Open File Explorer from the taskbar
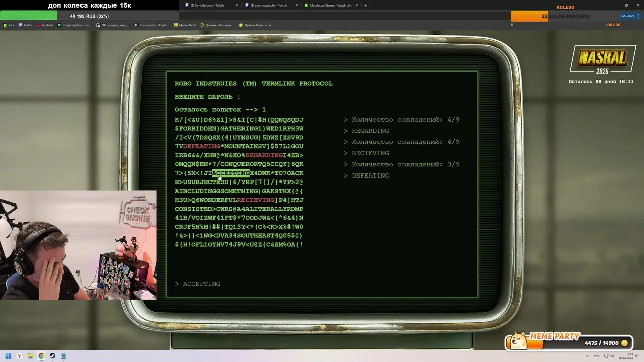The image size is (644, 362). pyautogui.click(x=30, y=356)
